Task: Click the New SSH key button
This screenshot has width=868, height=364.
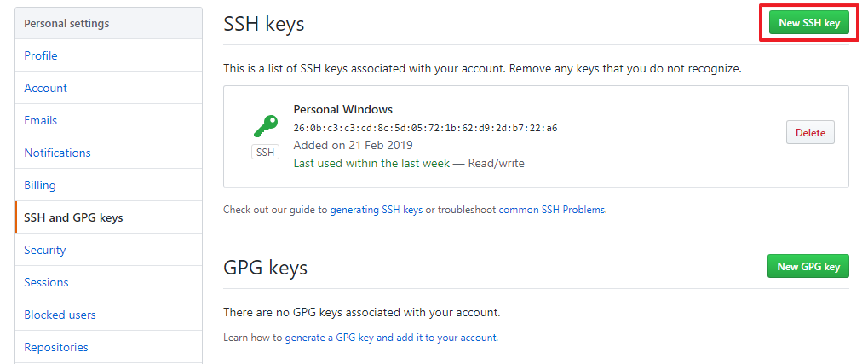Action: pyautogui.click(x=808, y=23)
